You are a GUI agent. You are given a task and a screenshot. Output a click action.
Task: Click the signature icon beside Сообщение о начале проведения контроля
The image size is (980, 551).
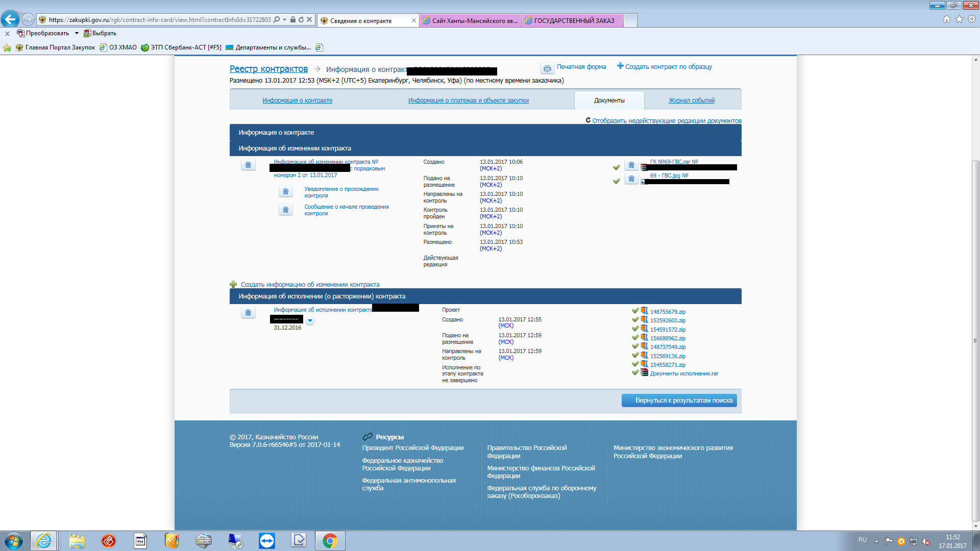[285, 210]
